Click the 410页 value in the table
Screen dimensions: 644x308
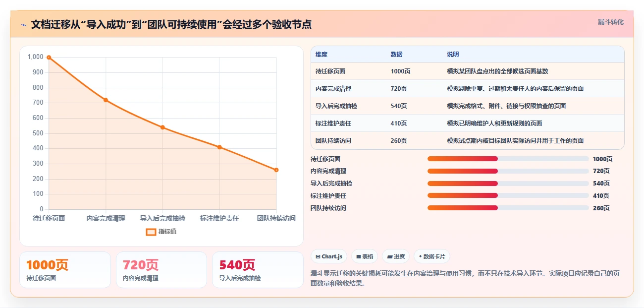tap(399, 123)
